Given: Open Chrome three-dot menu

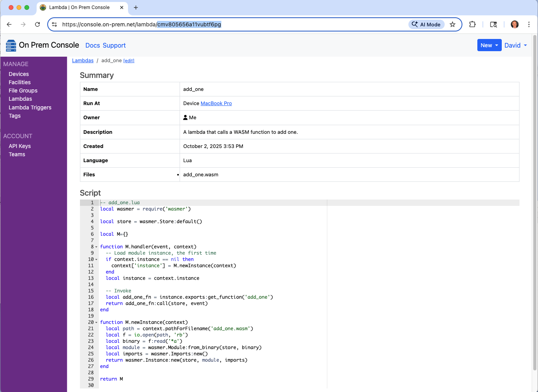Looking at the screenshot, I should click(529, 24).
